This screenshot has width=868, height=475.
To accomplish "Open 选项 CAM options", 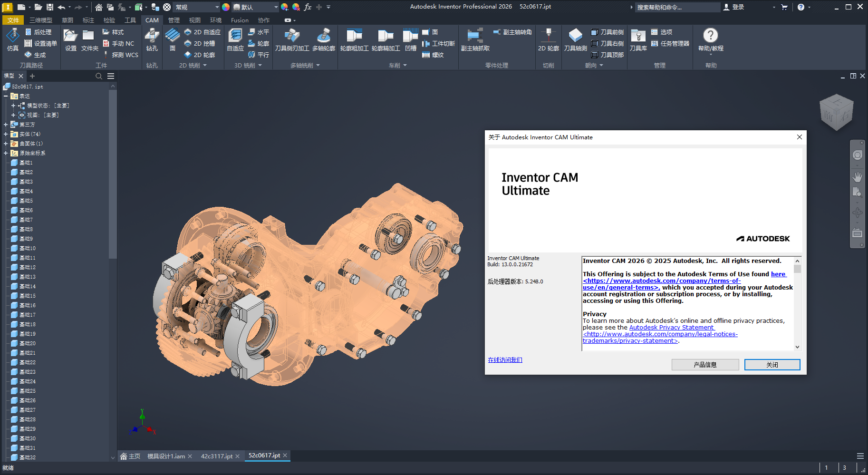I will [662, 32].
